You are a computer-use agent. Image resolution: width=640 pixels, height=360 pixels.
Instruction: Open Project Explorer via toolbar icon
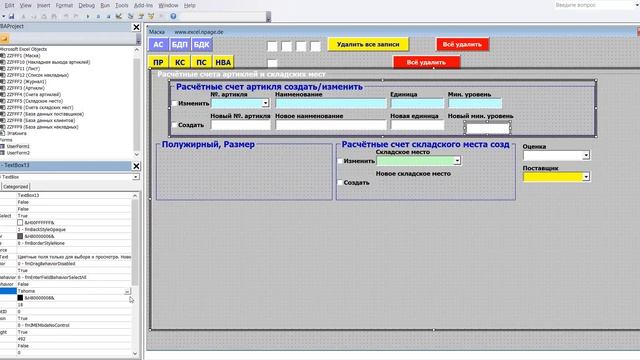(131, 16)
